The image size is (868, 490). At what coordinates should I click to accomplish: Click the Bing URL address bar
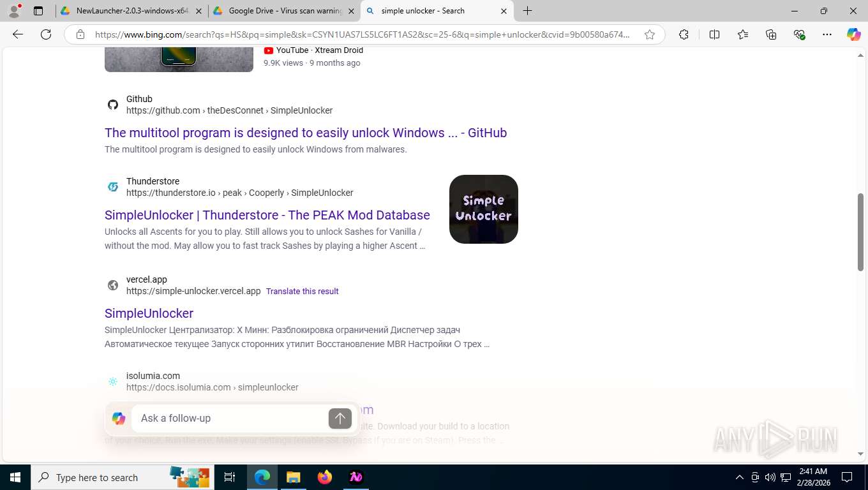pos(363,34)
